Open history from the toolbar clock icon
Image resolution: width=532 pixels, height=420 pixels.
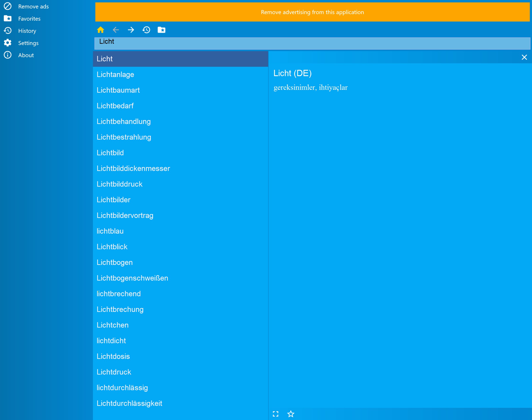pos(146,30)
